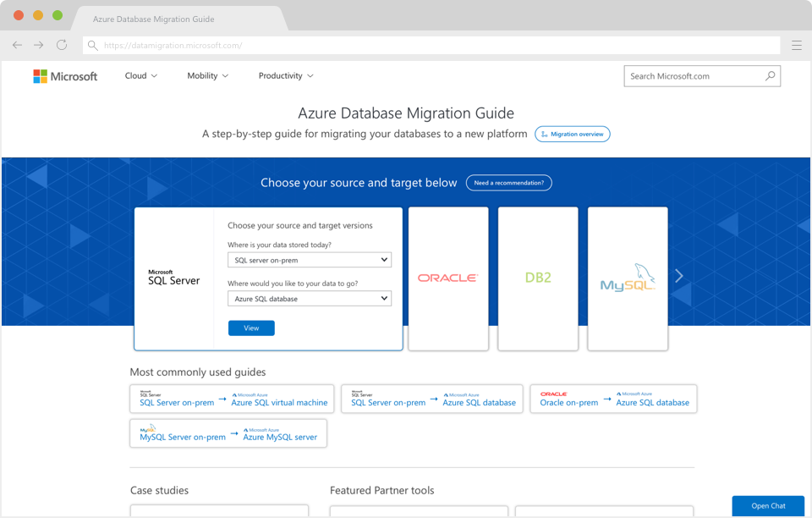Open the Open Chat button
This screenshot has width=812, height=518.
coord(768,505)
